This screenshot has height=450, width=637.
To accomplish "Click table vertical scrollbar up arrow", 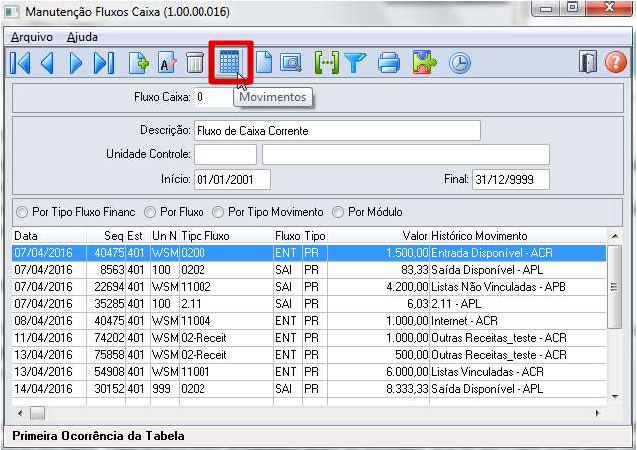I will [x=615, y=236].
